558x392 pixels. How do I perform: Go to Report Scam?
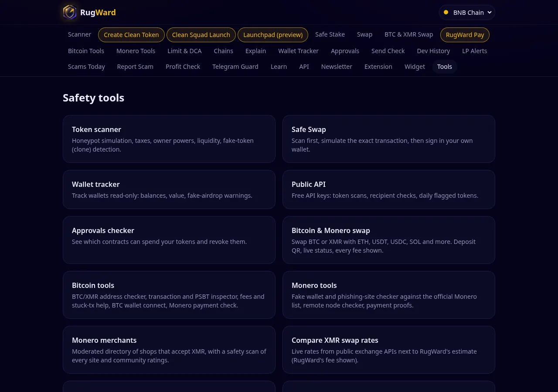[135, 67]
